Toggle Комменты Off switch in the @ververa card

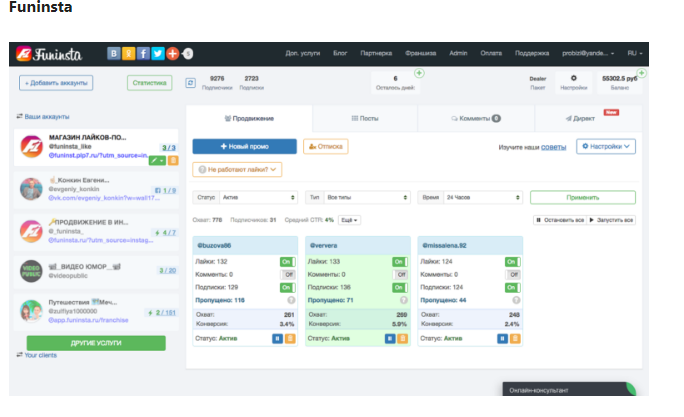400,274
